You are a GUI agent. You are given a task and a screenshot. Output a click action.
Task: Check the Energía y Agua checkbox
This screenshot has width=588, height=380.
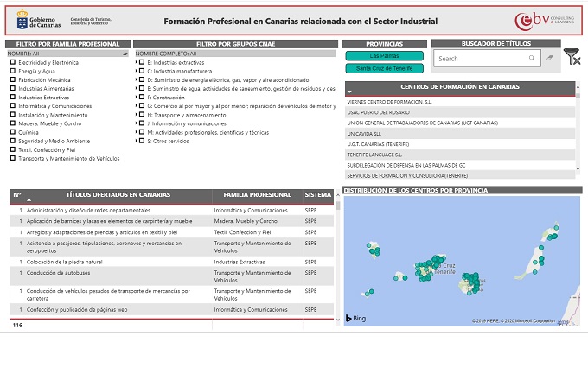pos(13,71)
